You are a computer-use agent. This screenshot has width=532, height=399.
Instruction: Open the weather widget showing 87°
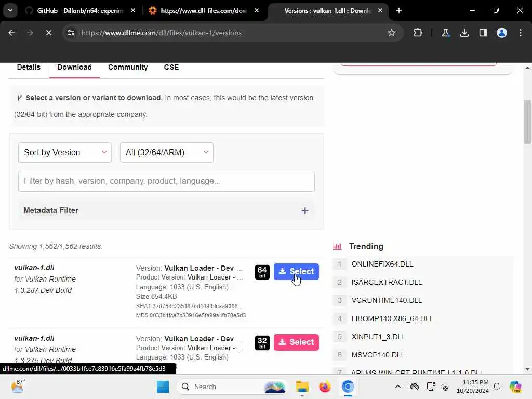coord(18,387)
